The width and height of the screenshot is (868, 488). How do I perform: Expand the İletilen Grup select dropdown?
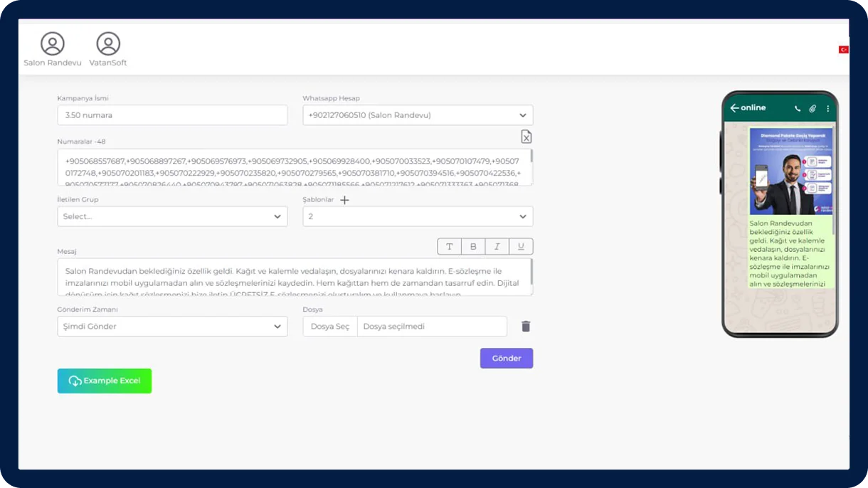[172, 216]
